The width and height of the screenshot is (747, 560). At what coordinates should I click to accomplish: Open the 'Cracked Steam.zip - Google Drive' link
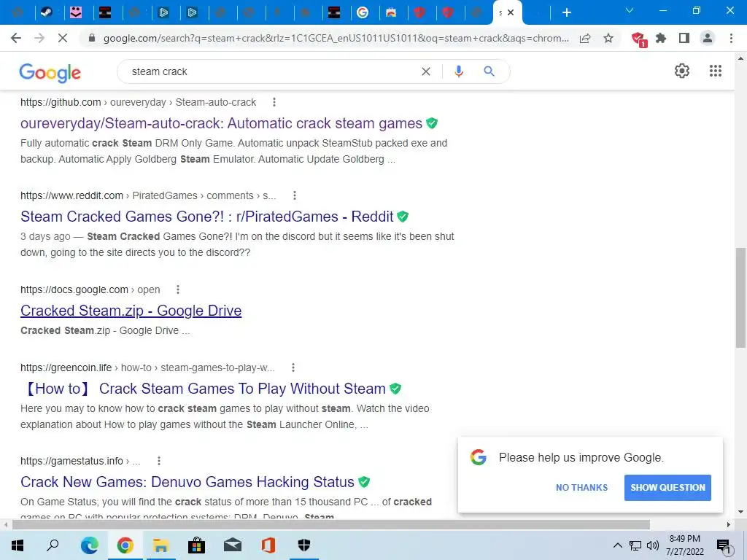click(x=131, y=311)
